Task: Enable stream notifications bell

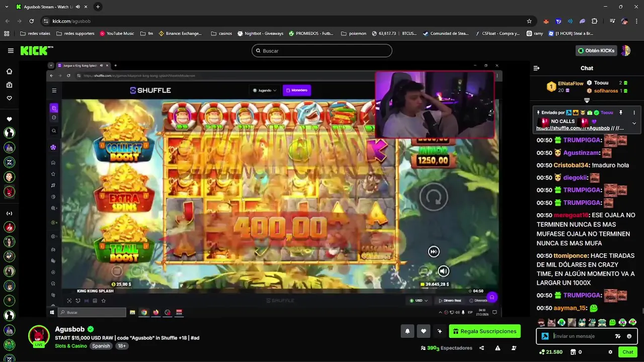Action: [407, 331]
